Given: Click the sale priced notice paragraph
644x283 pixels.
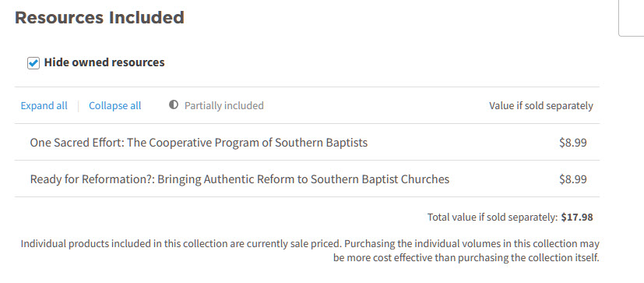Looking at the screenshot, I should (x=310, y=251).
